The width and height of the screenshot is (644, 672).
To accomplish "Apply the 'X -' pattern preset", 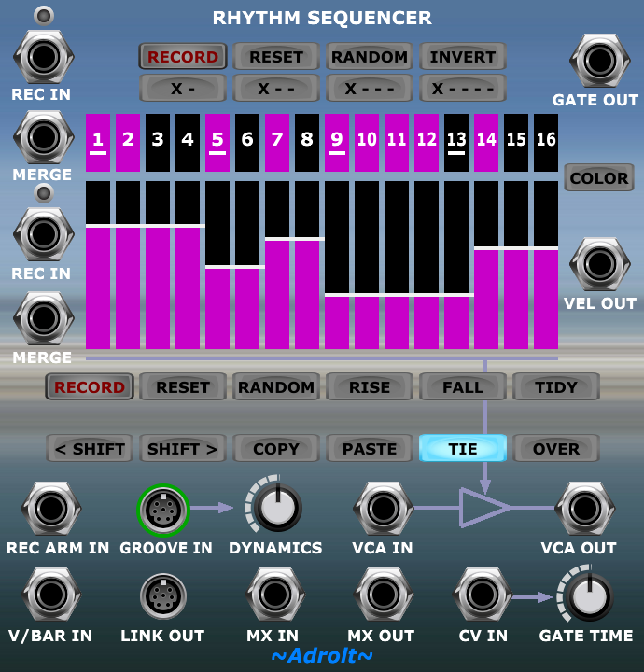I will [x=183, y=89].
